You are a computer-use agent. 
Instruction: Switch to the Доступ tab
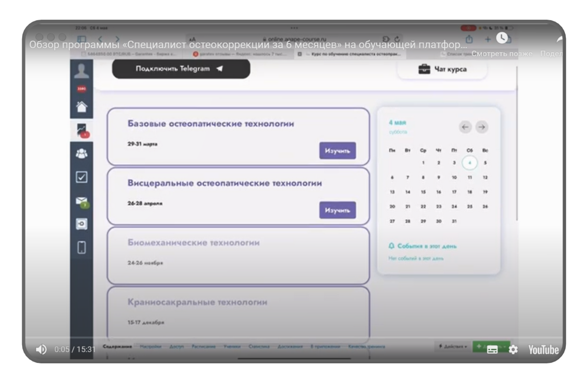177,346
